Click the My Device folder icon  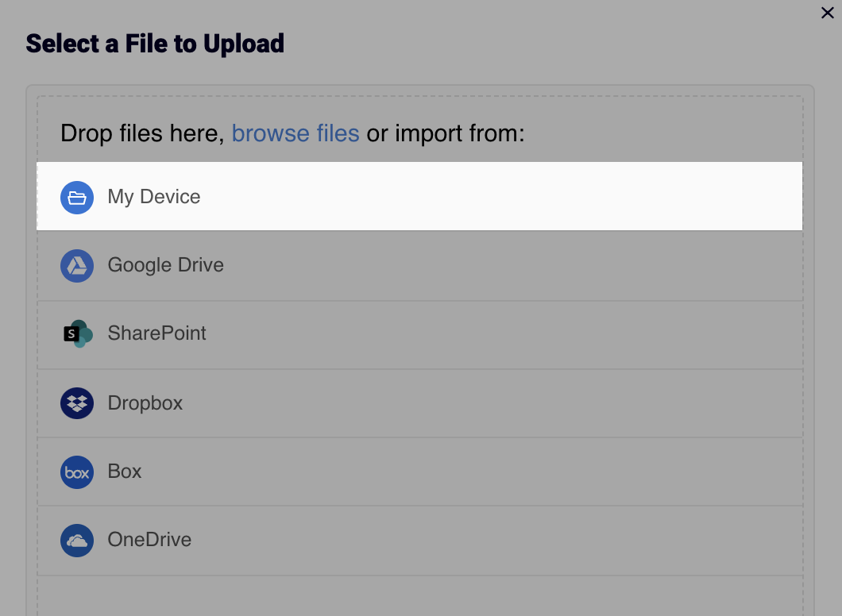77,198
